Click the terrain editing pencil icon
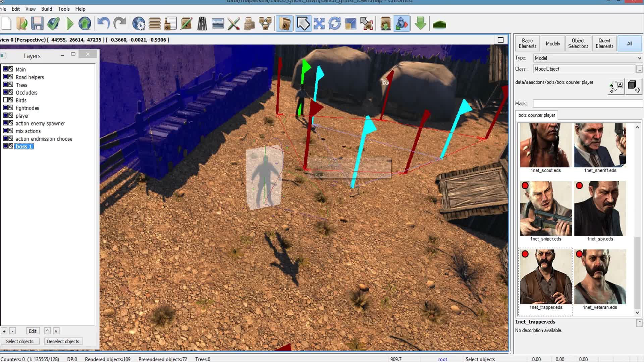This screenshot has width=644, height=362. click(186, 23)
